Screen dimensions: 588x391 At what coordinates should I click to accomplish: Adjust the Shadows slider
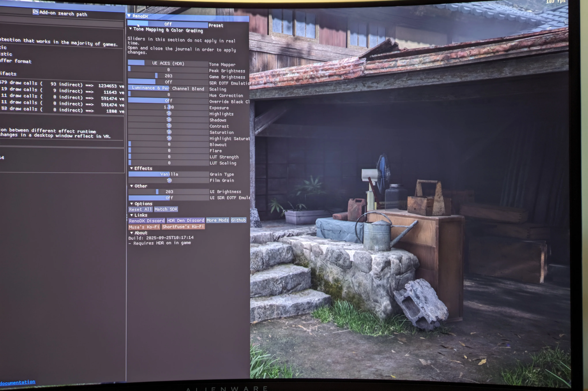pos(168,119)
